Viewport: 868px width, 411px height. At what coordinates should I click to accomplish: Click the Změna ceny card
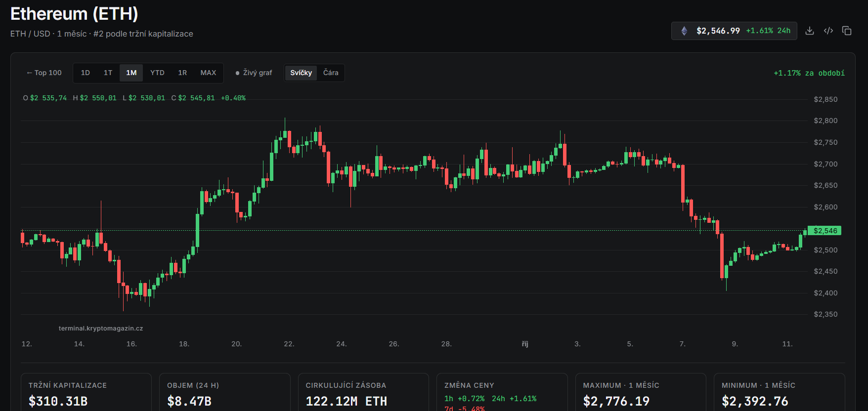click(502, 392)
